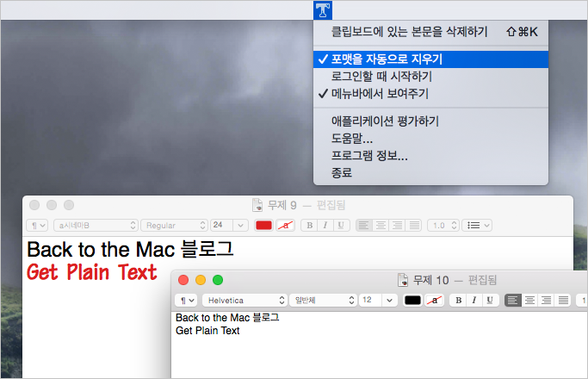
Task: Click 무제 9 window title text
Action: [282, 205]
